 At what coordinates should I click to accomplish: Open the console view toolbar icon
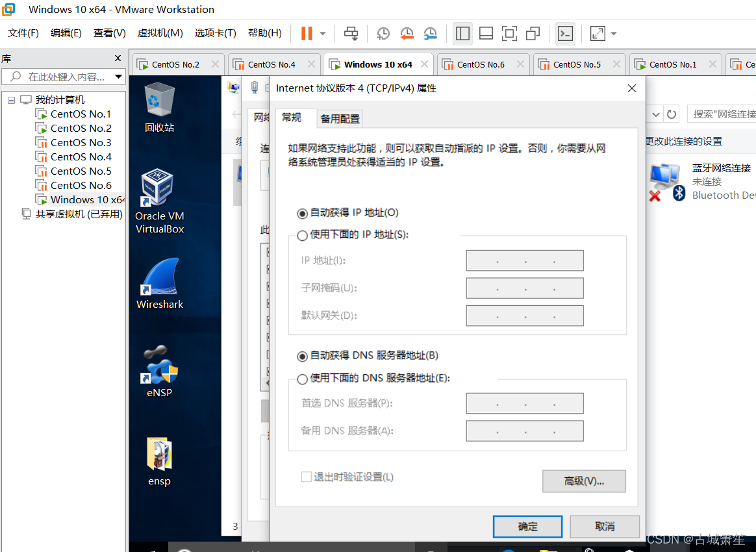point(565,34)
